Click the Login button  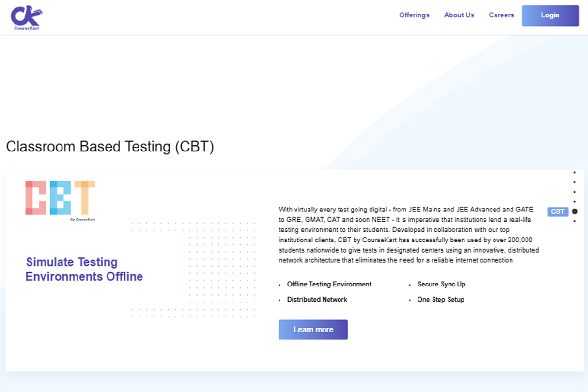pyautogui.click(x=550, y=15)
